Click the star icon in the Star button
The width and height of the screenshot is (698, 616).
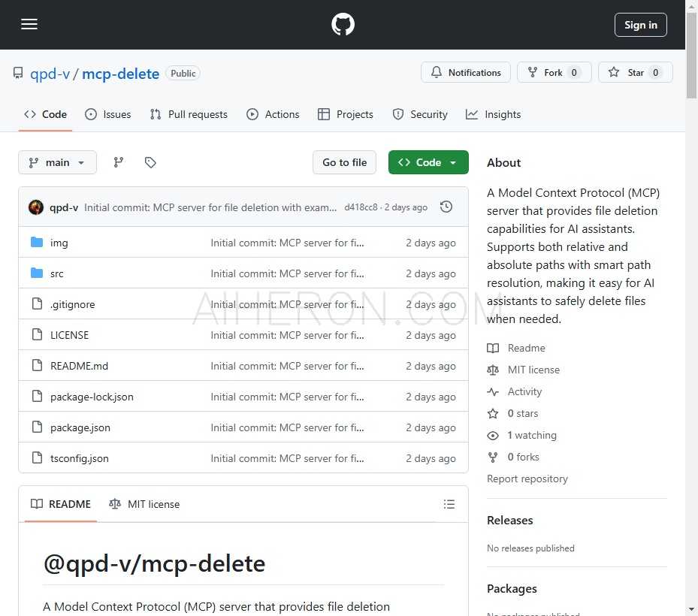tap(614, 72)
